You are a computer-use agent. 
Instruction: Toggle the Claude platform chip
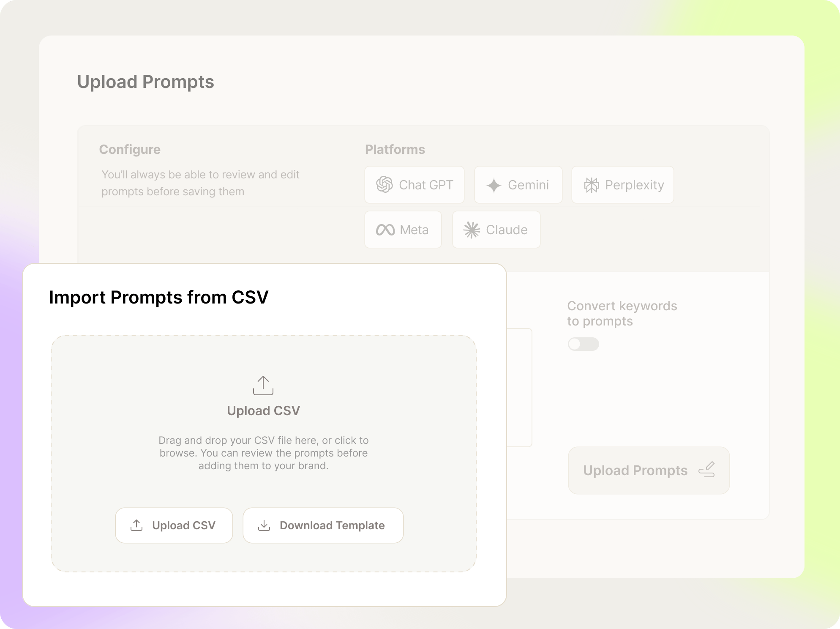496,230
